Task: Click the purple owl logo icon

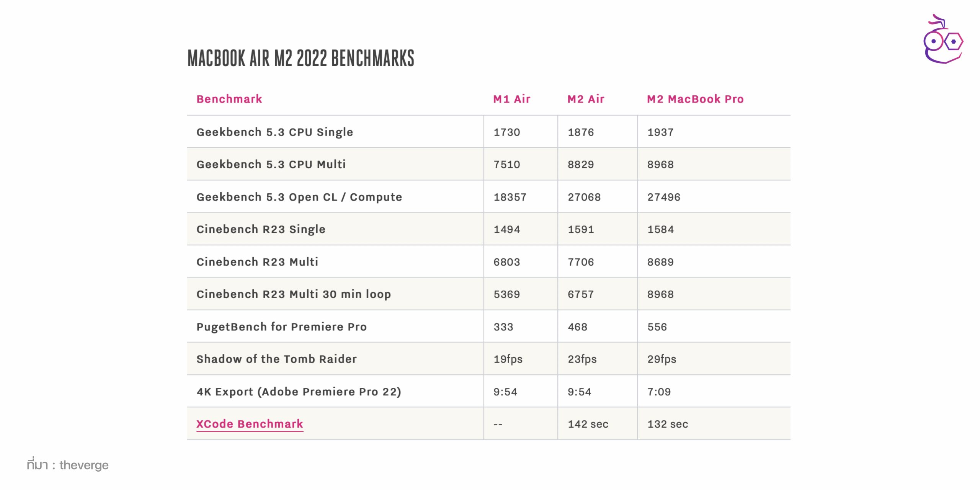Action: [942, 40]
